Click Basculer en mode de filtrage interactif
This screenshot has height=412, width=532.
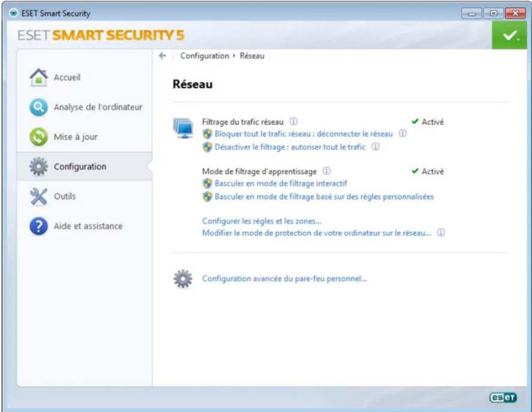pos(281,183)
